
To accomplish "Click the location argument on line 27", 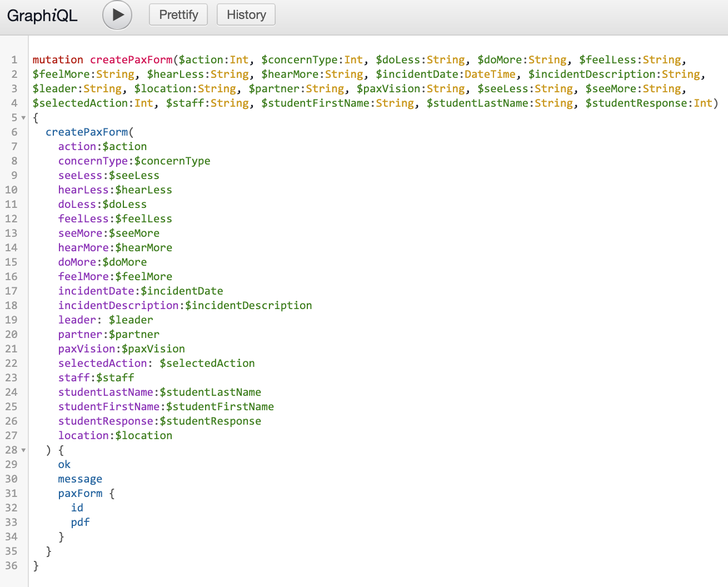I will tap(83, 436).
